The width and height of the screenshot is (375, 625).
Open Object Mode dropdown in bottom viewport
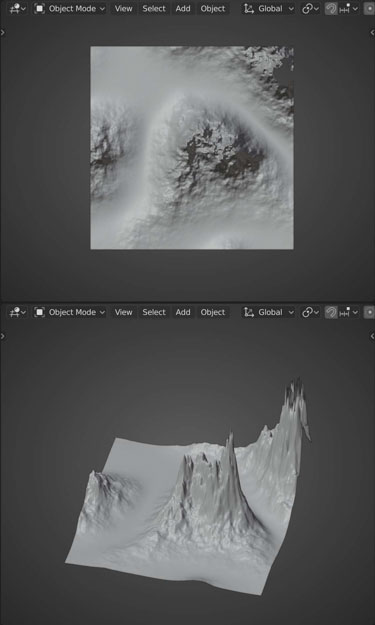coord(70,312)
